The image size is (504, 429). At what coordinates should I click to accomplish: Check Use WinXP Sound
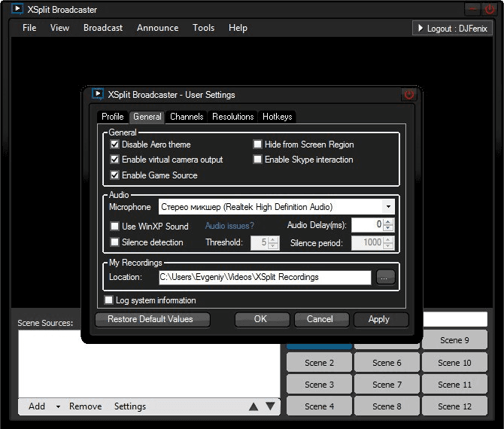tap(115, 226)
